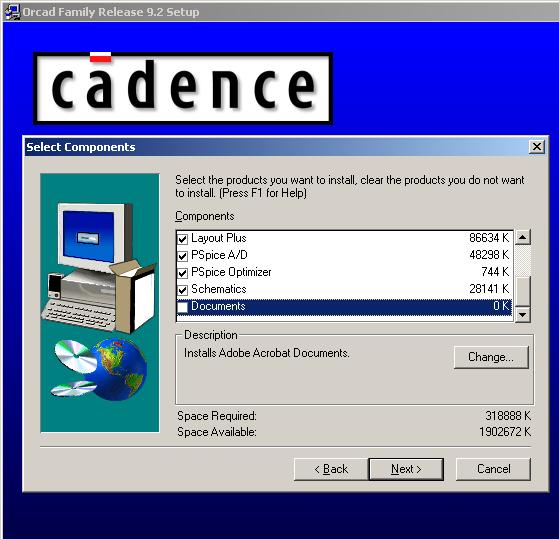Uncheck the Layout Plus component
This screenshot has height=539, width=559.
point(183,239)
